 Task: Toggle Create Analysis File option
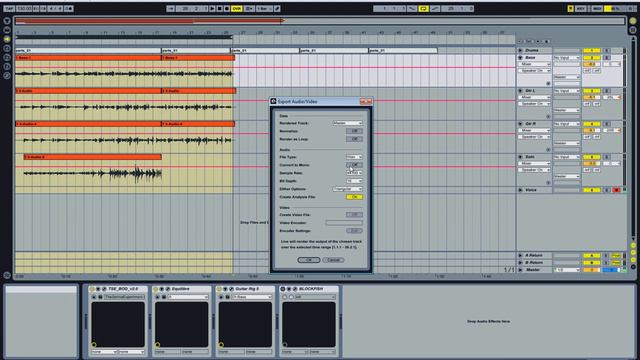[354, 197]
